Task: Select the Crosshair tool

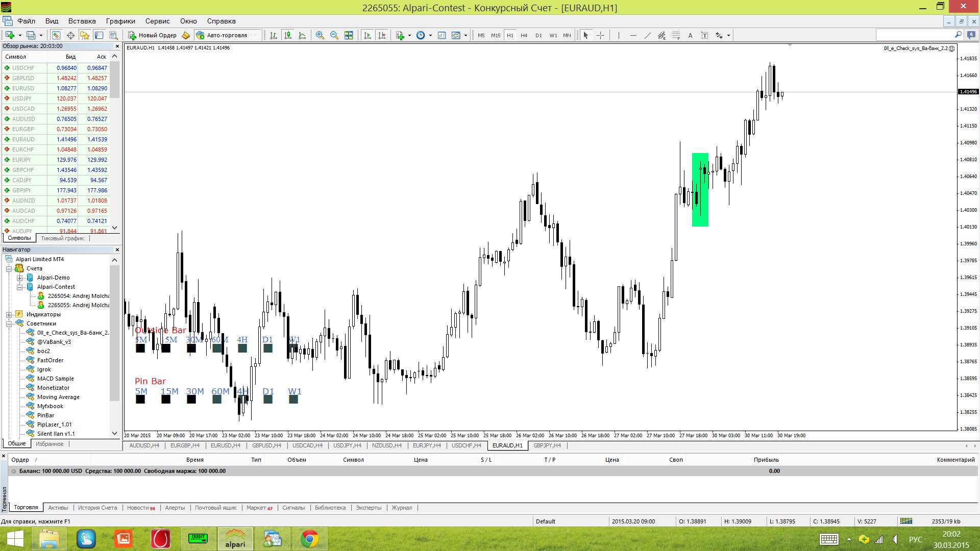Action: coord(601,35)
